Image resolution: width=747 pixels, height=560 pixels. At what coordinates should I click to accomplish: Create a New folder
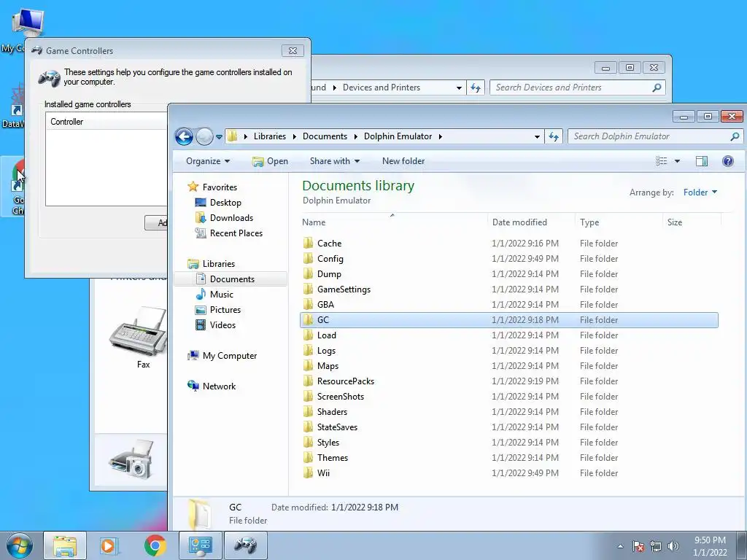coord(403,161)
